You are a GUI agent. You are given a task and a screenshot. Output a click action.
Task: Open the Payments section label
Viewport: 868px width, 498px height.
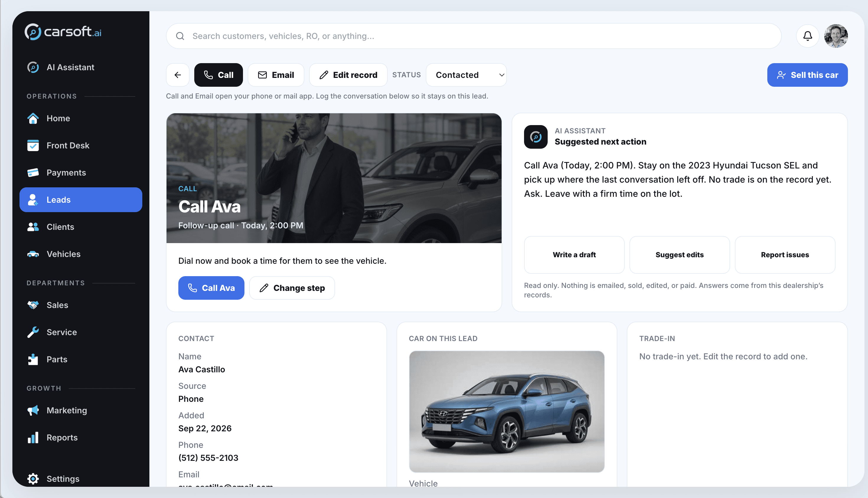coord(66,173)
